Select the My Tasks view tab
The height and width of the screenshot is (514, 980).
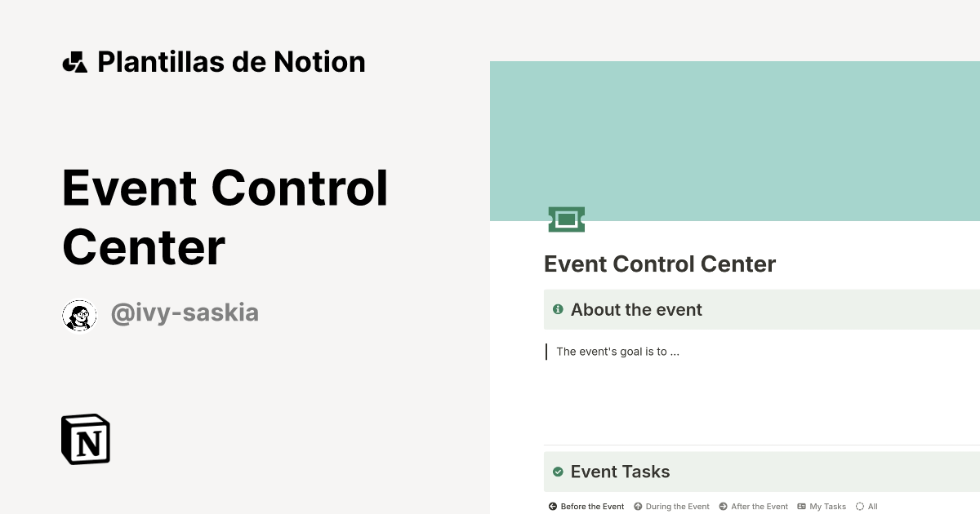pos(822,507)
